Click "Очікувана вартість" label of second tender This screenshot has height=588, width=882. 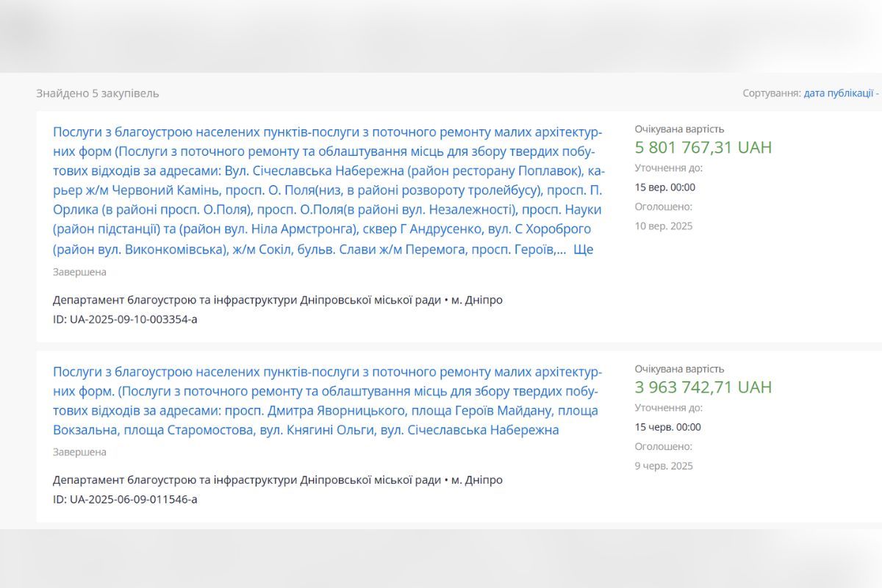679,369
